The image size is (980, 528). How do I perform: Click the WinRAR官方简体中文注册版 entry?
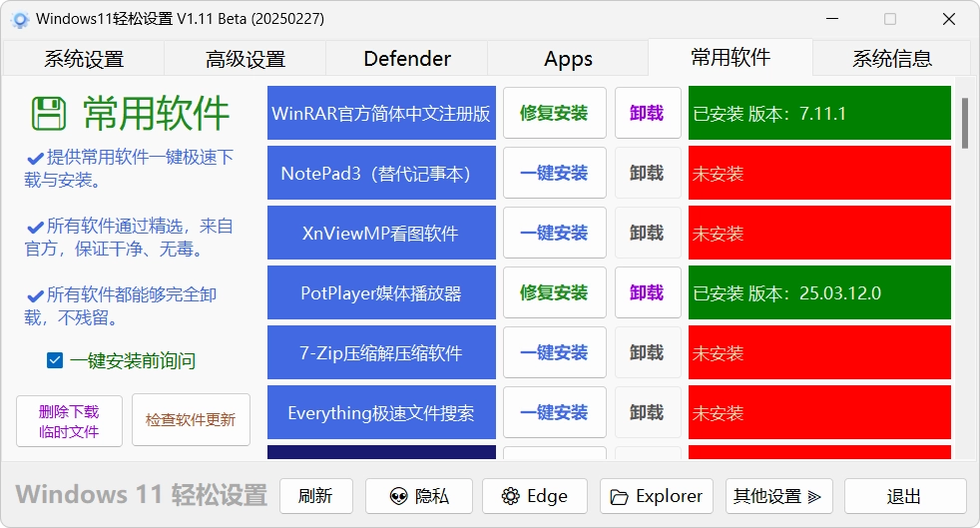tap(381, 113)
